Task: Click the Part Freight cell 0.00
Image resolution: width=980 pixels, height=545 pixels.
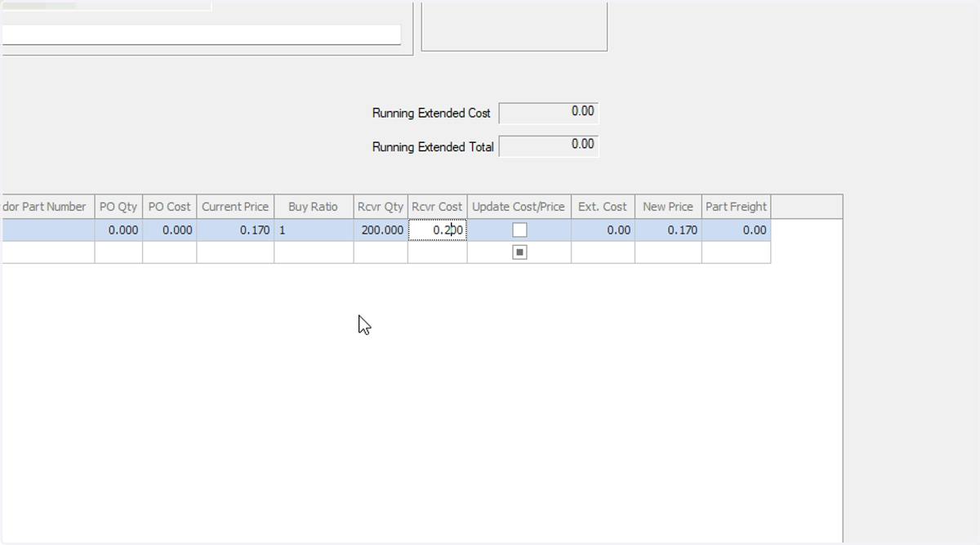Action: pos(736,230)
